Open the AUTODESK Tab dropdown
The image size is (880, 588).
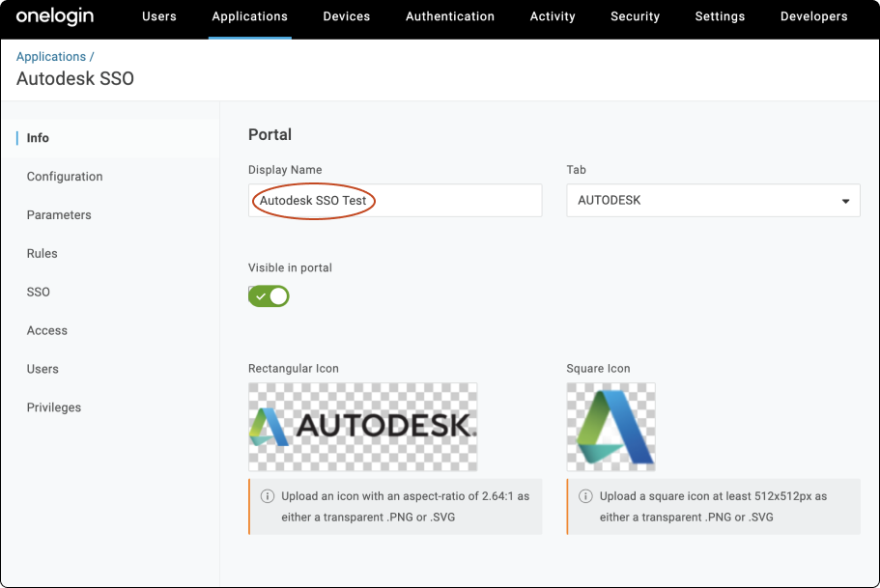click(x=712, y=200)
